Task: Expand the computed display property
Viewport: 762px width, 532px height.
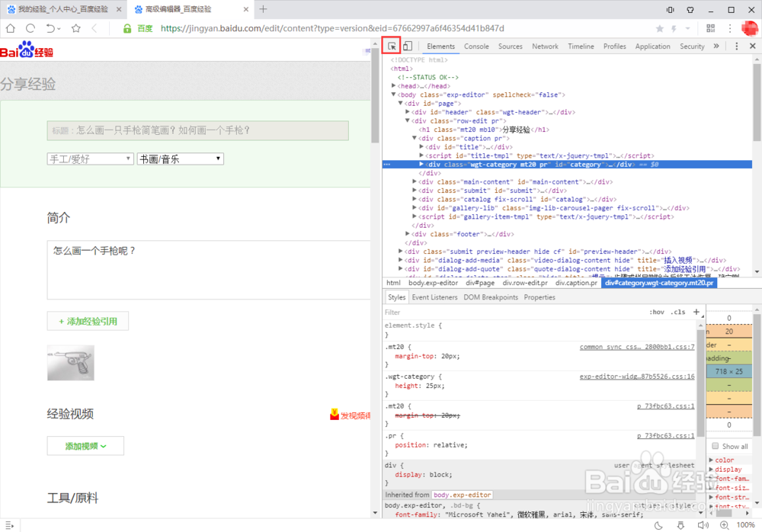Action: coord(712,470)
